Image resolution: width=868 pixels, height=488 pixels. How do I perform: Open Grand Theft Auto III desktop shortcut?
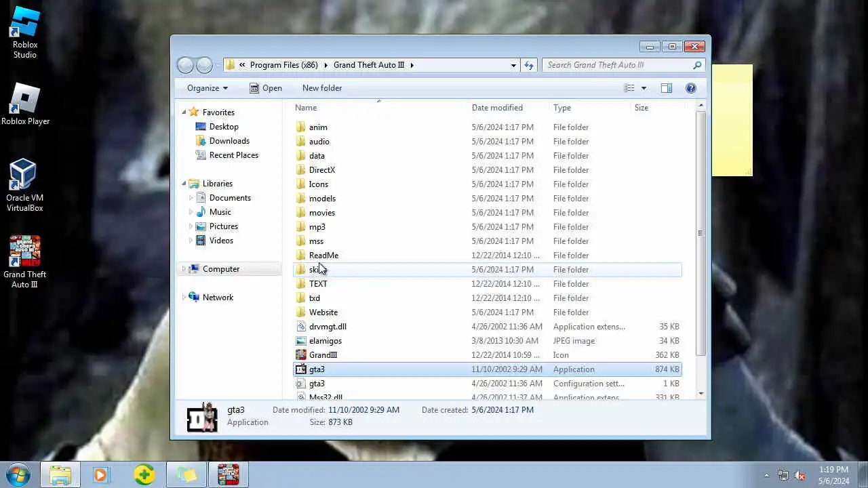click(x=24, y=262)
